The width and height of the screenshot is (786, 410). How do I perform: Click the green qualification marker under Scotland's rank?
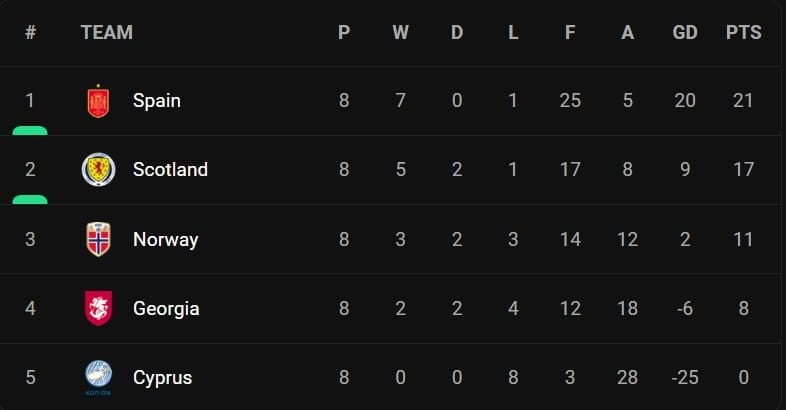30,199
